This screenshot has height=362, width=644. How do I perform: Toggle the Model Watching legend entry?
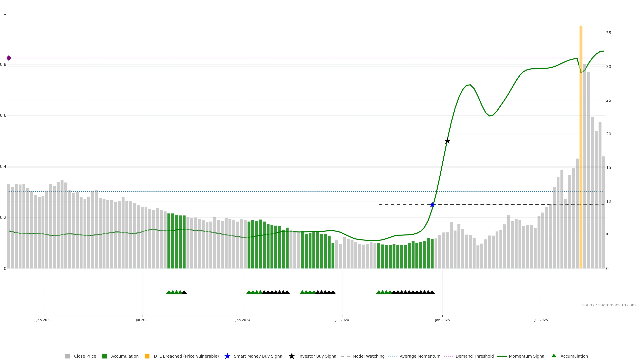(x=368, y=356)
